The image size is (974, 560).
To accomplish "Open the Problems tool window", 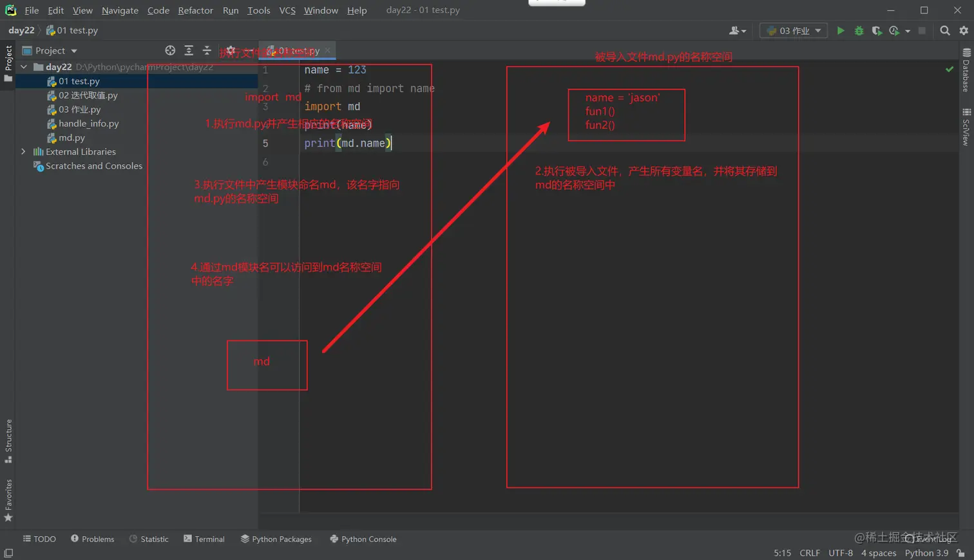I will [92, 539].
